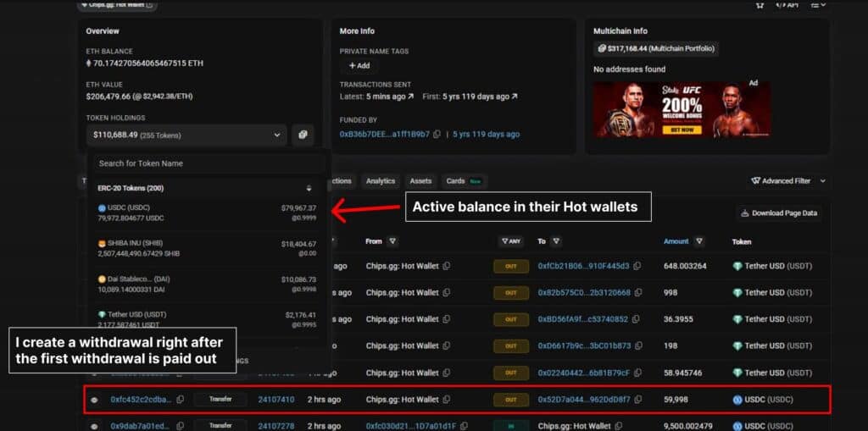The image size is (868, 431).
Task: Open the Cards tab
Action: pos(464,181)
